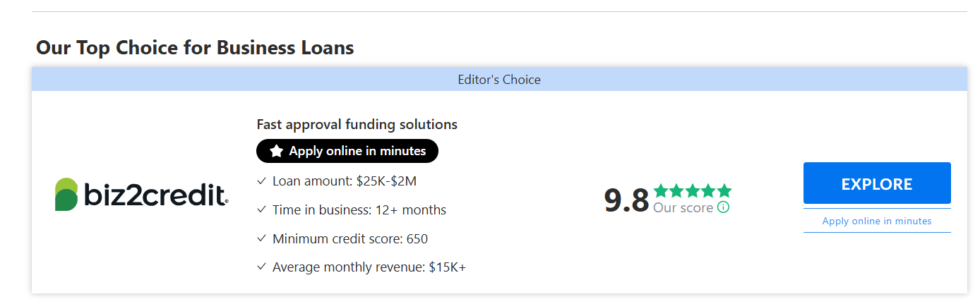This screenshot has width=980, height=304.
Task: Click the biz2credit green leaf logo icon
Action: [x=66, y=195]
